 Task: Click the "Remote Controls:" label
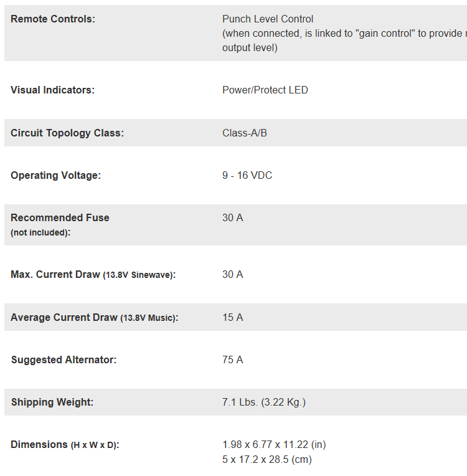[53, 19]
